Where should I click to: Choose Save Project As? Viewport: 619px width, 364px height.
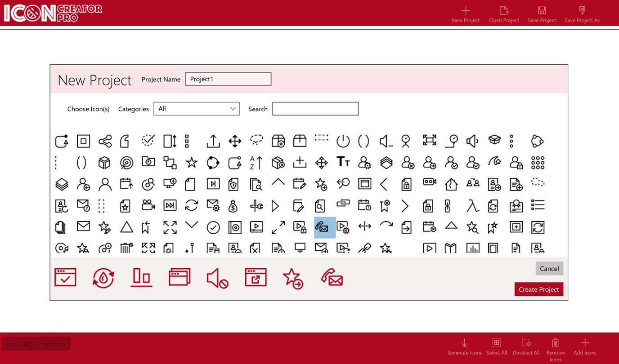(x=582, y=15)
